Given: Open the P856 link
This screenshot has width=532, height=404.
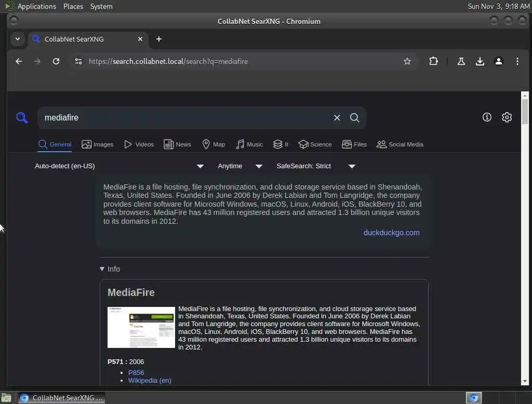Looking at the screenshot, I should coord(136,372).
